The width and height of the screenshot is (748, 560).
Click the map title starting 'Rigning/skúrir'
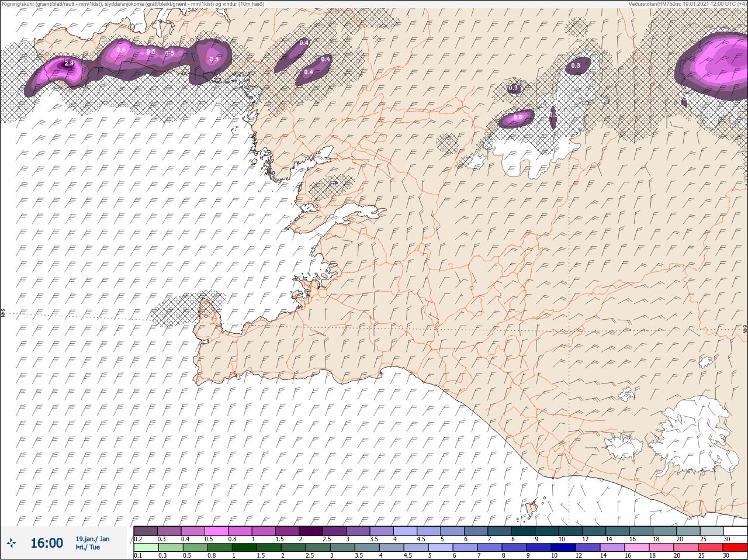click(x=133, y=4)
